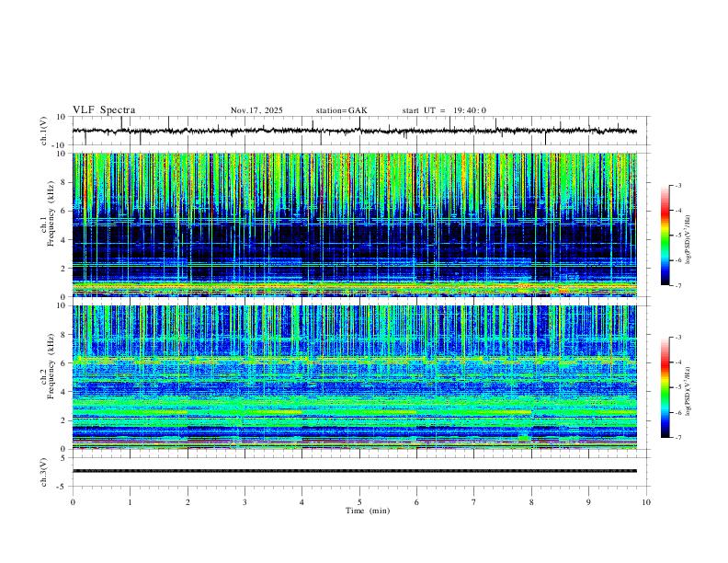Click the time axis tick label '8'
The image size is (728, 563).
(x=531, y=502)
